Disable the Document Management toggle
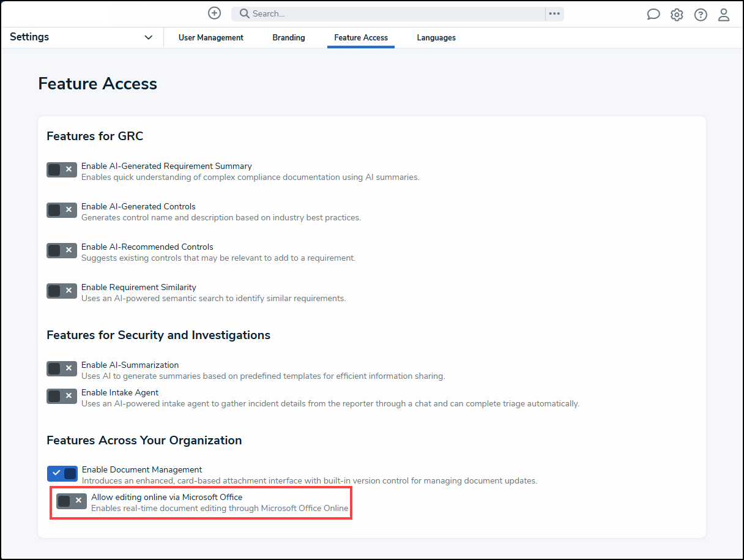This screenshot has height=560, width=744. click(62, 473)
